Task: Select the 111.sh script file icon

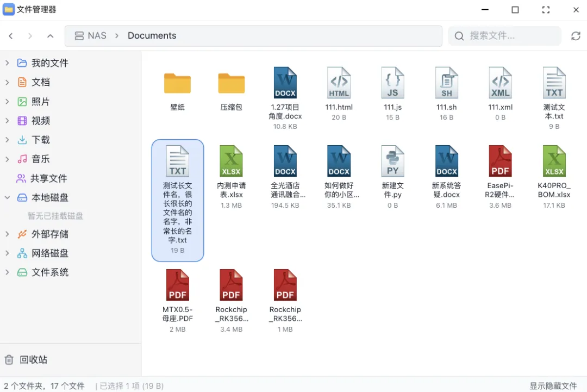Action: click(446, 83)
